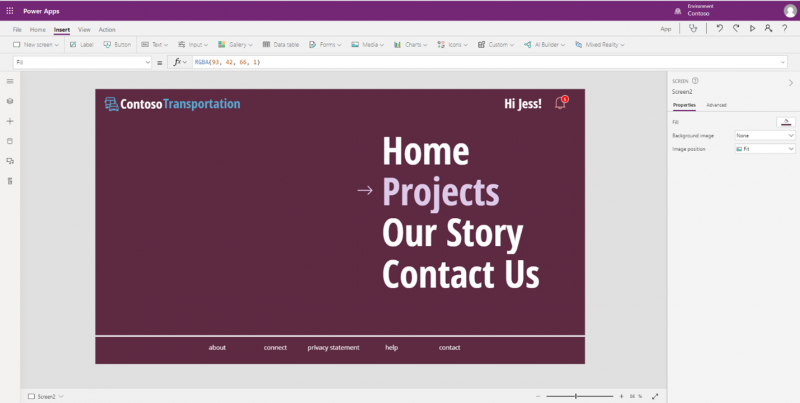Redo the last action
This screenshot has height=403, width=800.
click(736, 29)
